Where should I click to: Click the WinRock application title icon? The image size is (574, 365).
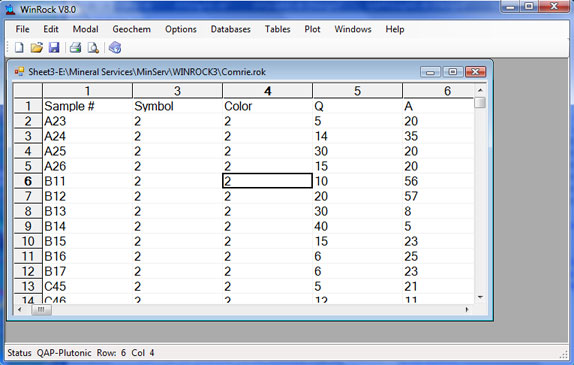10,9
